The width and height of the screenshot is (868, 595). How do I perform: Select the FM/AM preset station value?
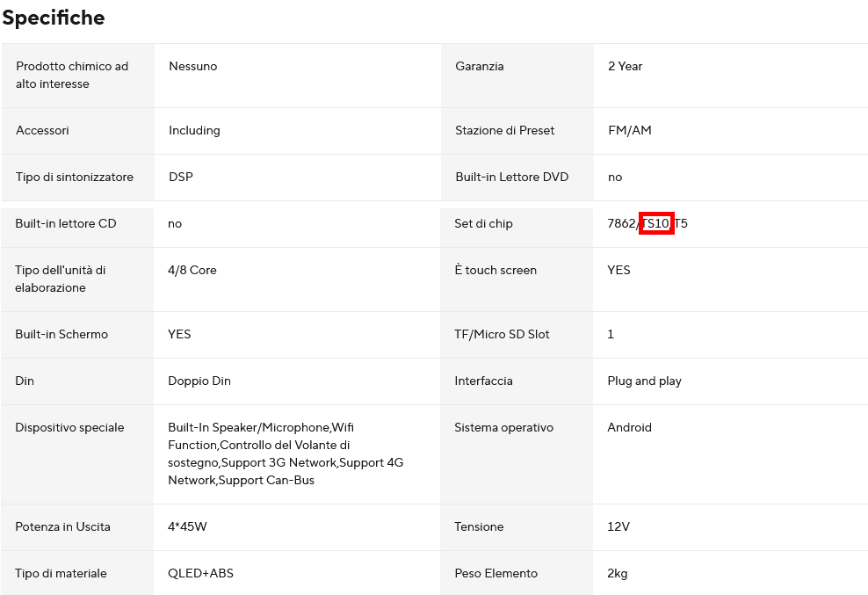pyautogui.click(x=629, y=130)
